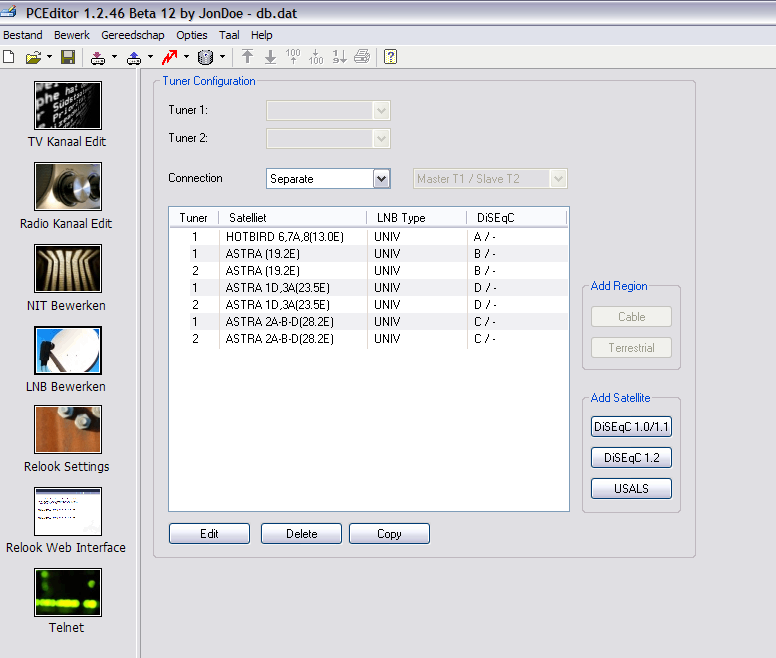Click the printer icon in toolbar
The height and width of the screenshot is (658, 776).
[362, 57]
